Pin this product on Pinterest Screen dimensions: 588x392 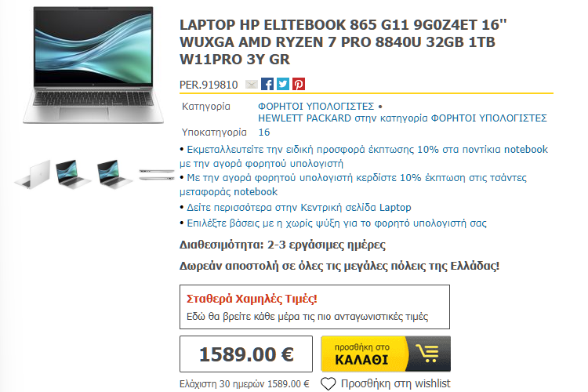pos(299,84)
